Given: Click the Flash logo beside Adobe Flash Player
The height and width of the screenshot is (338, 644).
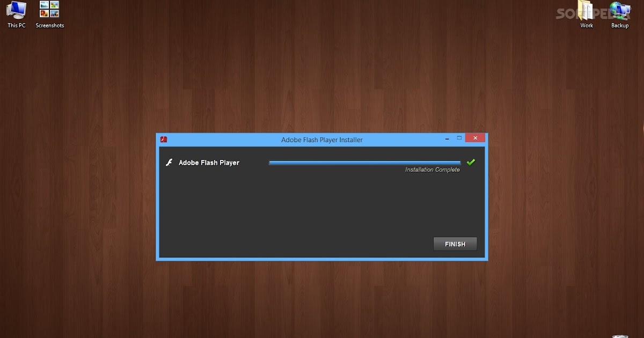Looking at the screenshot, I should pos(169,163).
